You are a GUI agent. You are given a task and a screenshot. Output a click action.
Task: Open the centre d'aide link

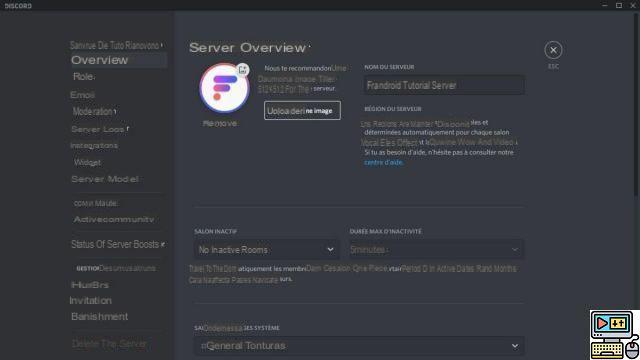(x=383, y=162)
